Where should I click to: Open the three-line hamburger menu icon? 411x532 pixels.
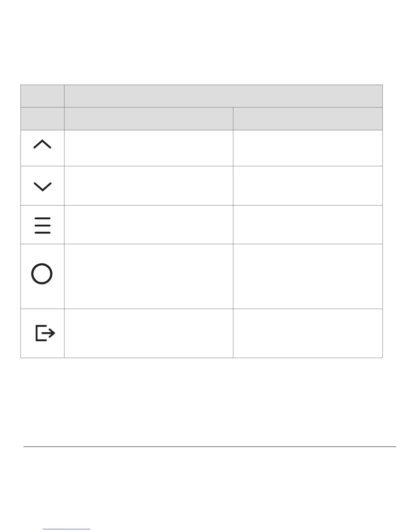pyautogui.click(x=43, y=225)
